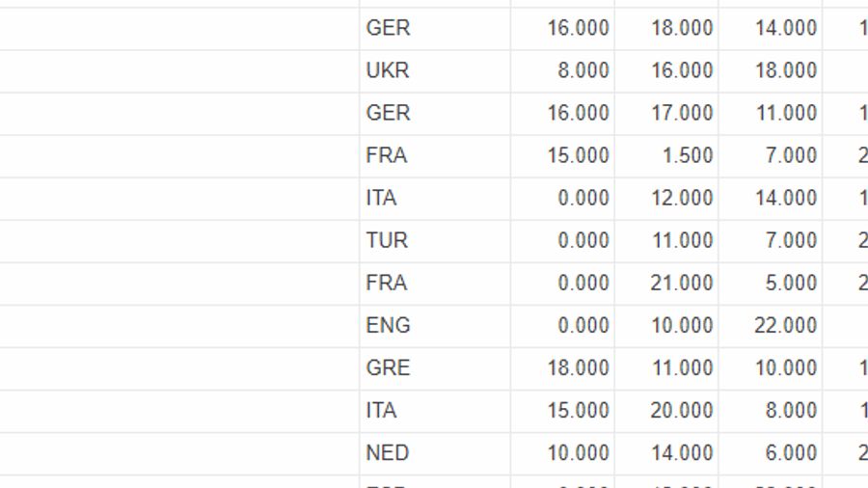This screenshot has height=488, width=868.
Task: Click the 18.000 cell in GRE row
Action: pyautogui.click(x=562, y=369)
